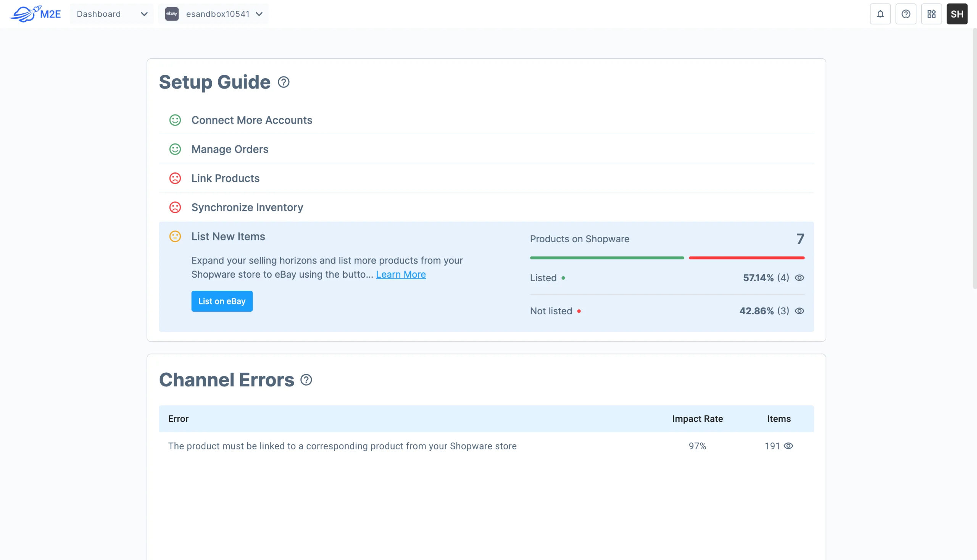Expand the Link Products step
Image resolution: width=977 pixels, height=560 pixels.
click(x=225, y=178)
